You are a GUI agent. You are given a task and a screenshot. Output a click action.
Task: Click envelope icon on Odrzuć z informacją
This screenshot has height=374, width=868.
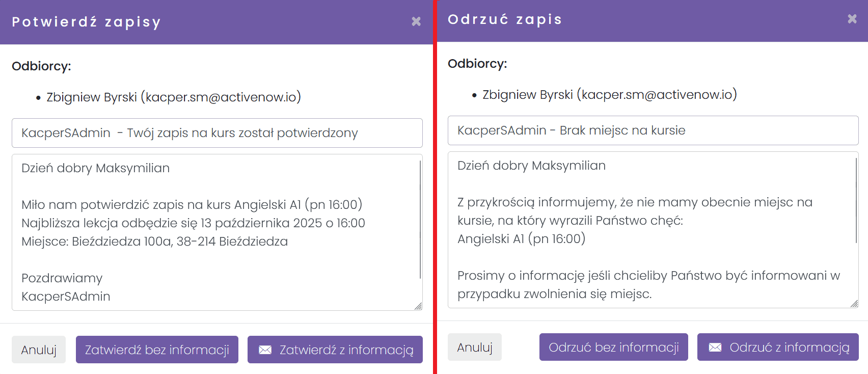715,348
